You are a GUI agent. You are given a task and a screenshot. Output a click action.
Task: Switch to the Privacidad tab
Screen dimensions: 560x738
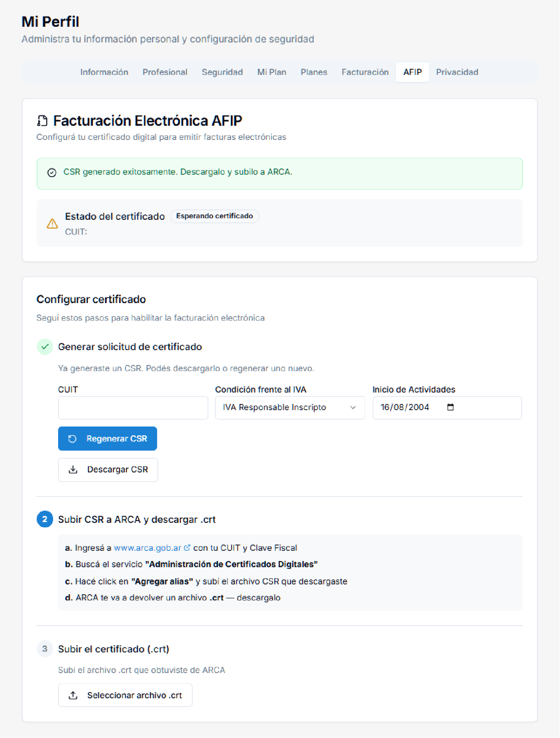pyautogui.click(x=457, y=72)
